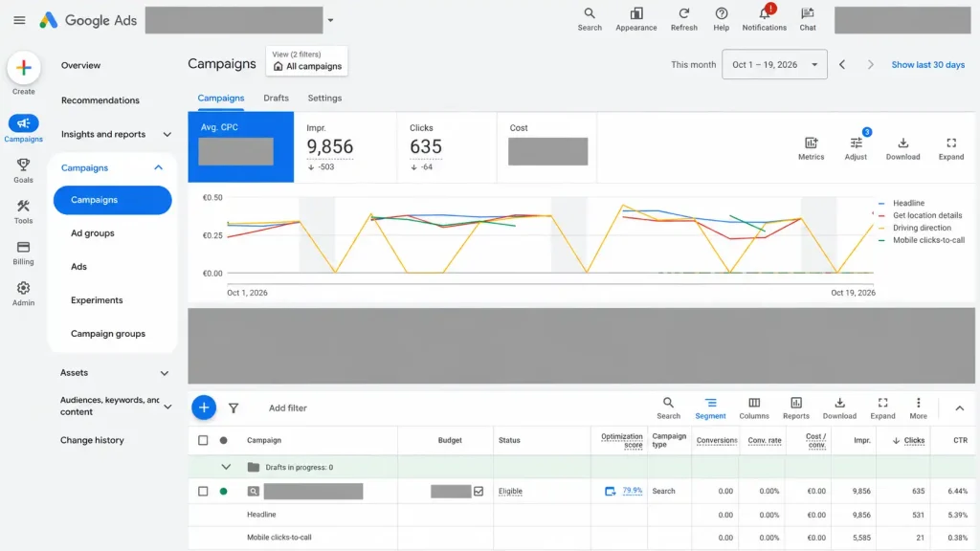Click Show last 30 days link
Viewport: 980px width, 551px height.
point(927,65)
